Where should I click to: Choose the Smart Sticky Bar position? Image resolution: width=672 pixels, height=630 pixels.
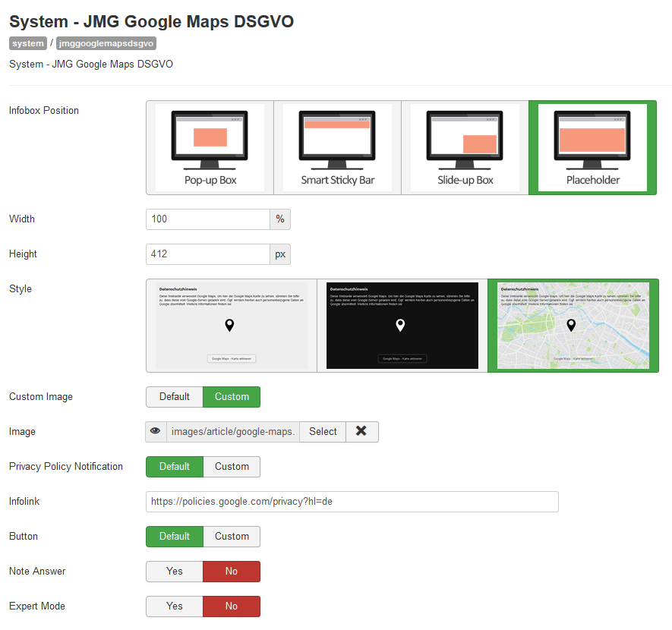coord(337,148)
